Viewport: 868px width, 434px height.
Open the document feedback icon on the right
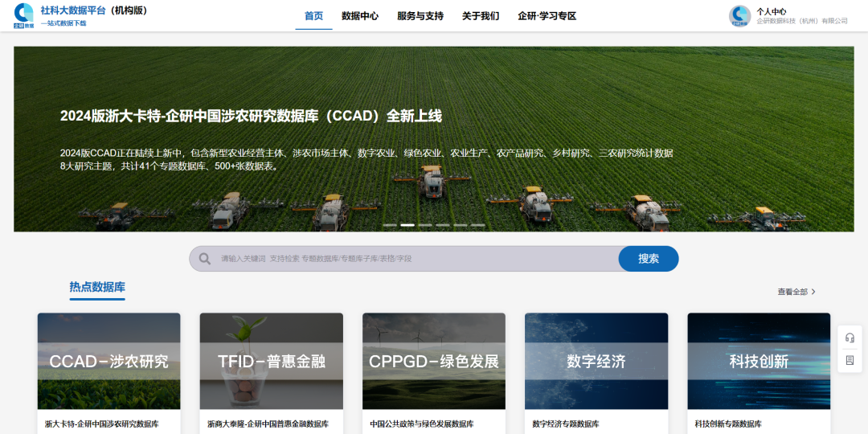pos(850,360)
